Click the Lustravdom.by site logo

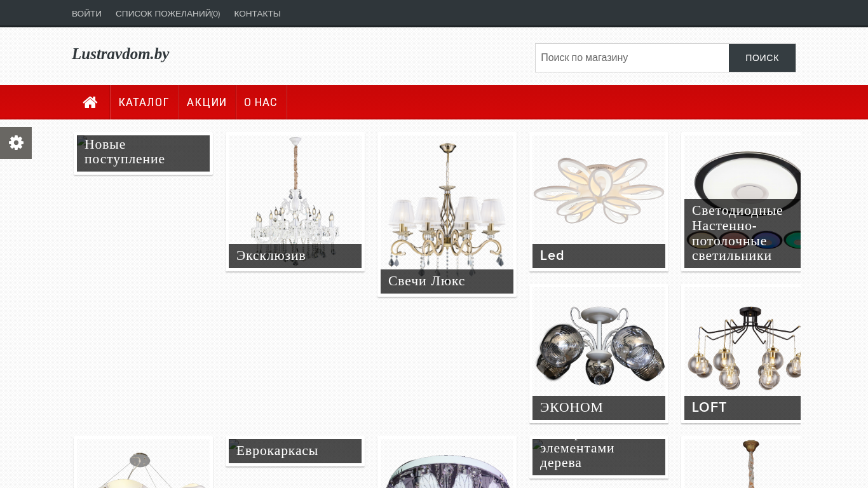tap(120, 54)
